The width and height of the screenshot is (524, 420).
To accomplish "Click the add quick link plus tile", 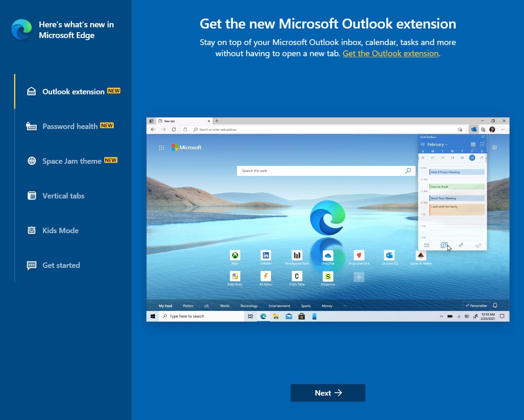I will coord(359,277).
